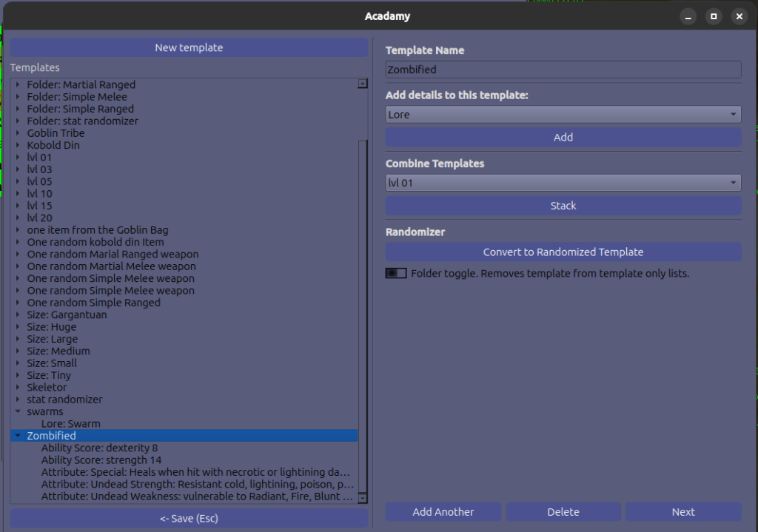
Task: Open the Combine Templates dropdown showing lvl 01
Action: tap(563, 183)
